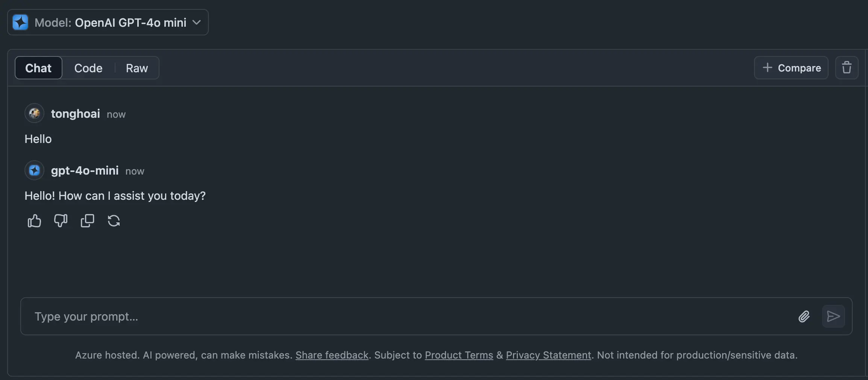The width and height of the screenshot is (868, 380).
Task: Click the OpenAI model sparkle icon
Action: tap(20, 22)
